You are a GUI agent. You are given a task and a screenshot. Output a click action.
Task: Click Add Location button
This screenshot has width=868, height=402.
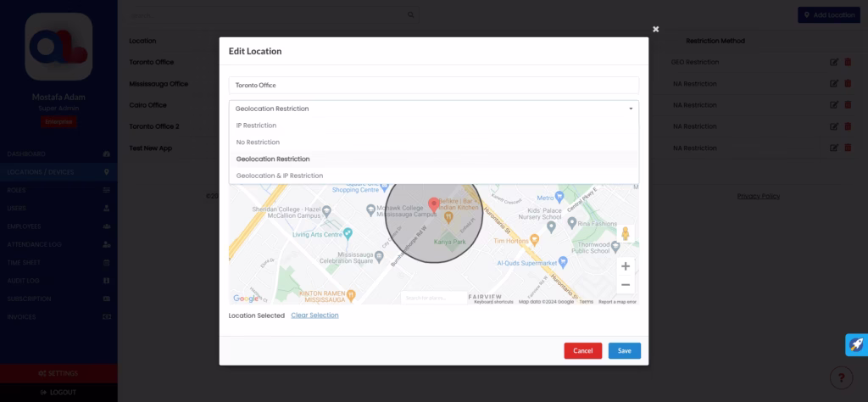829,15
